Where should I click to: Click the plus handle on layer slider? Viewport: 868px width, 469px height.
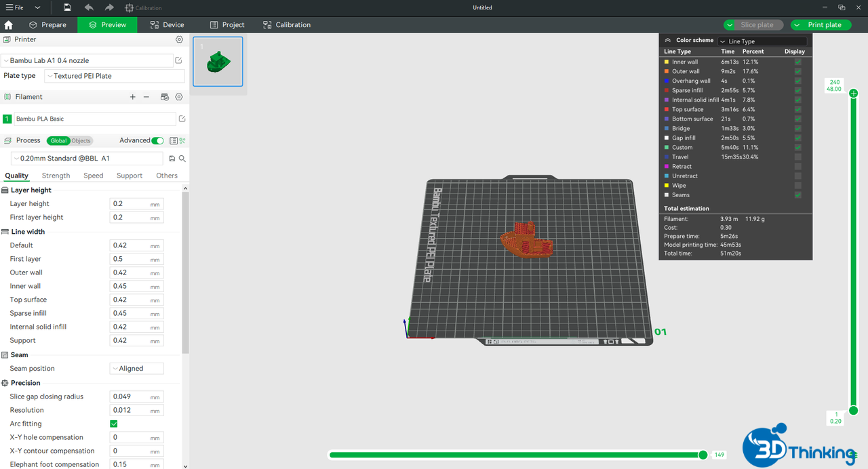[x=854, y=93]
